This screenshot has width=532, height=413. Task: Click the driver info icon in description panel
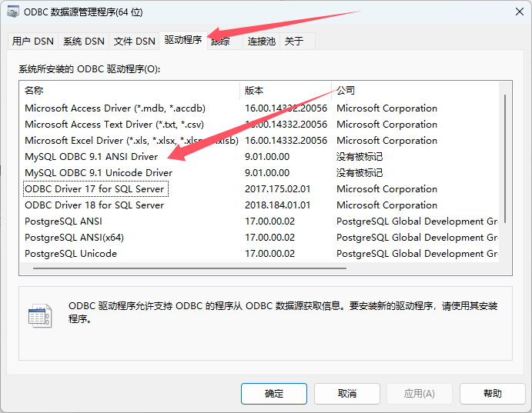pos(40,315)
